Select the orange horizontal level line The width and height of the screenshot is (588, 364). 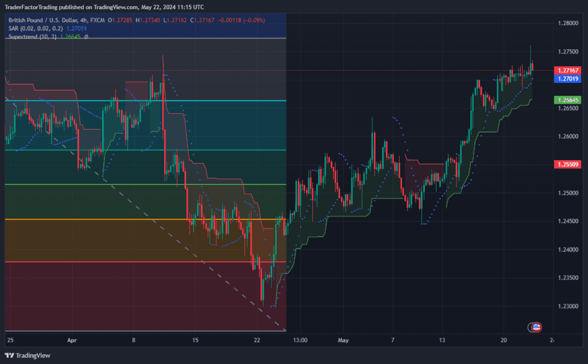[145, 219]
